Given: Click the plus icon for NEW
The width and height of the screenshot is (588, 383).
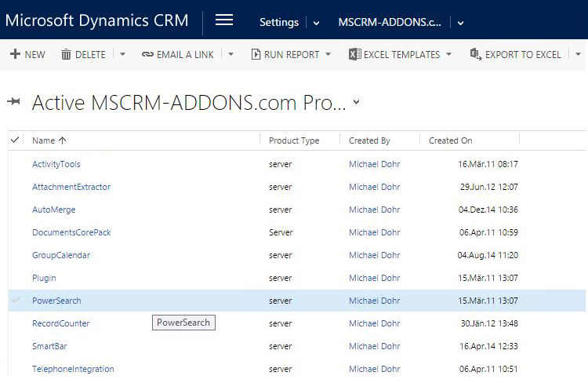Looking at the screenshot, I should tap(15, 54).
